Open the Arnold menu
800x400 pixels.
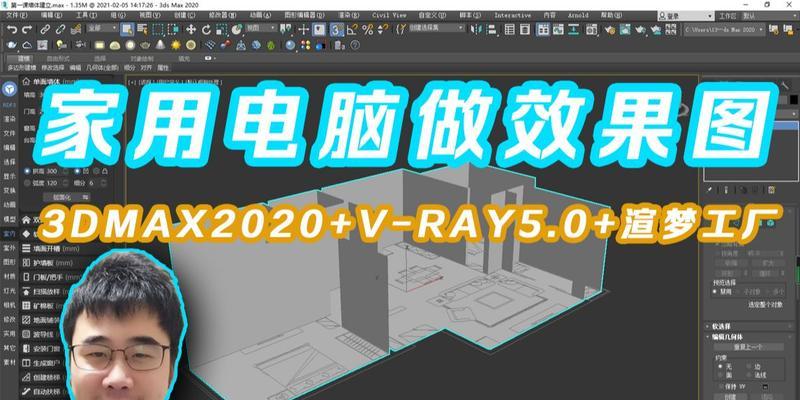(x=578, y=15)
